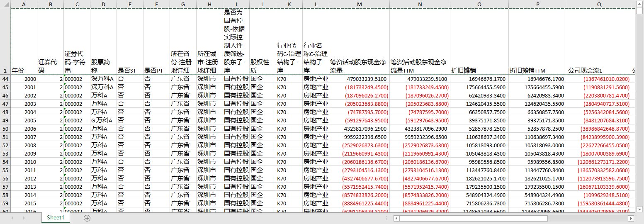Screen dimensions: 644x224
Task: Click the 是否ST header cell
Action: tap(130, 41)
